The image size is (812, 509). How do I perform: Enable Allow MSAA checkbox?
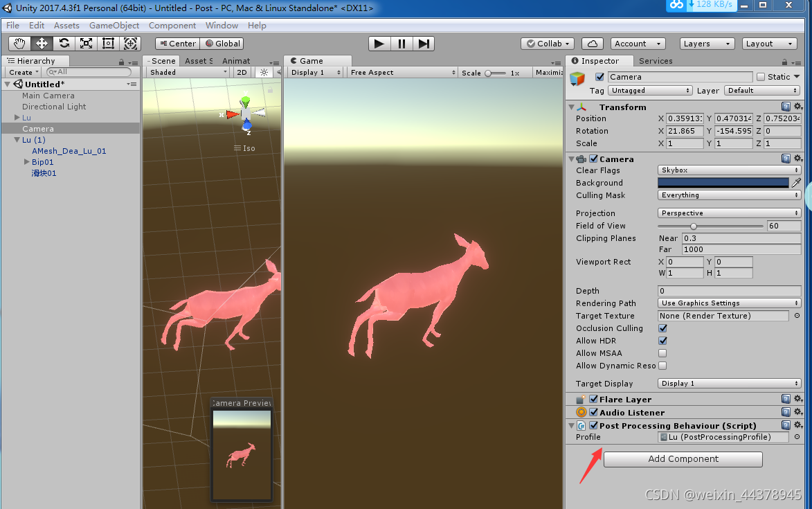662,352
